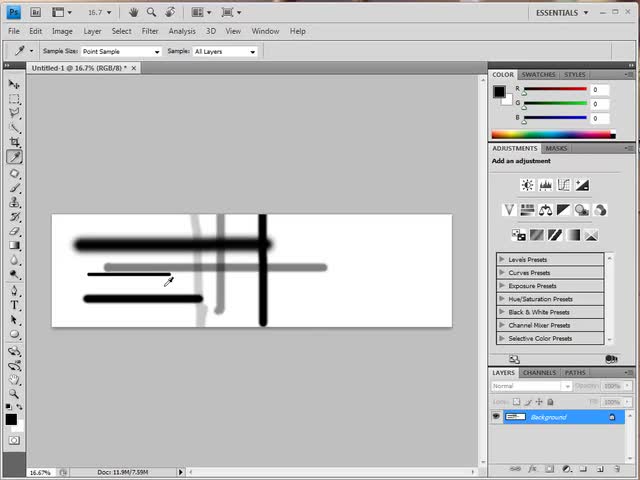Add a Brightness/Contrast adjustment
The image size is (640, 480).
tap(527, 185)
